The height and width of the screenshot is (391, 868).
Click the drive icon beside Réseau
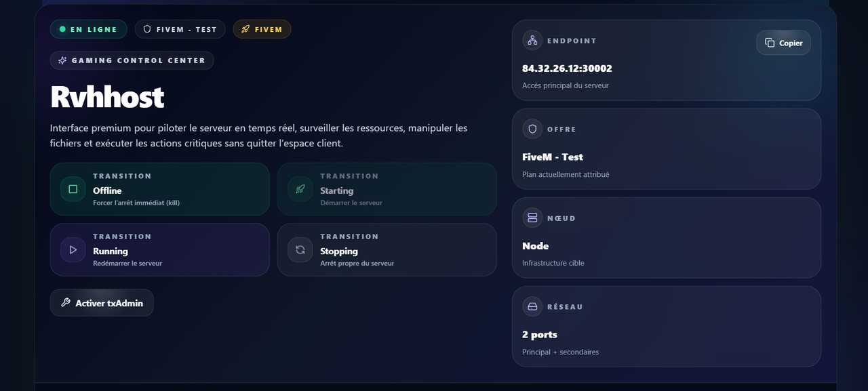click(x=532, y=306)
